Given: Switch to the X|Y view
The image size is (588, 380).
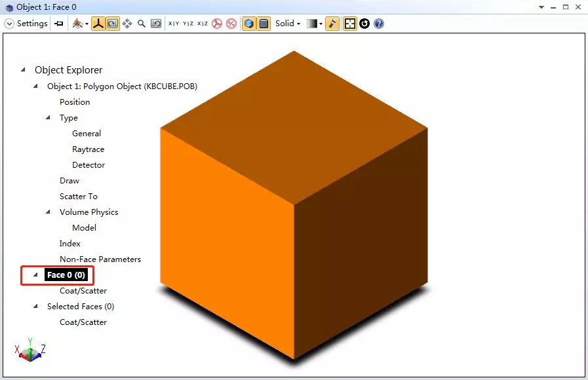Looking at the screenshot, I should tap(174, 24).
